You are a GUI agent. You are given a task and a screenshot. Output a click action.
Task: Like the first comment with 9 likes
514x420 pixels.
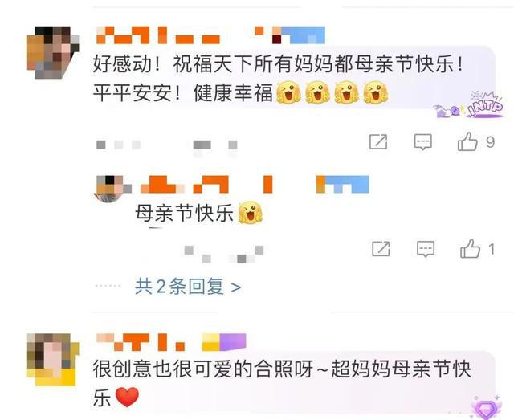tap(467, 141)
